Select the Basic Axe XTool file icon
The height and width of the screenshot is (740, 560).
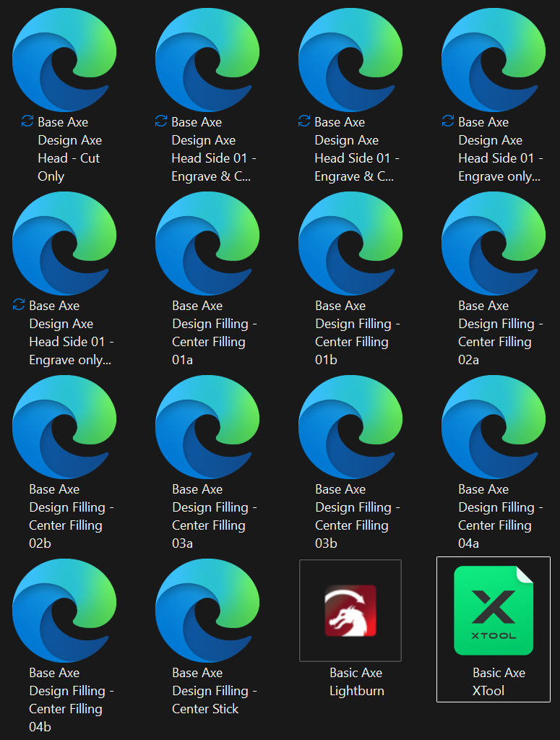494,610
